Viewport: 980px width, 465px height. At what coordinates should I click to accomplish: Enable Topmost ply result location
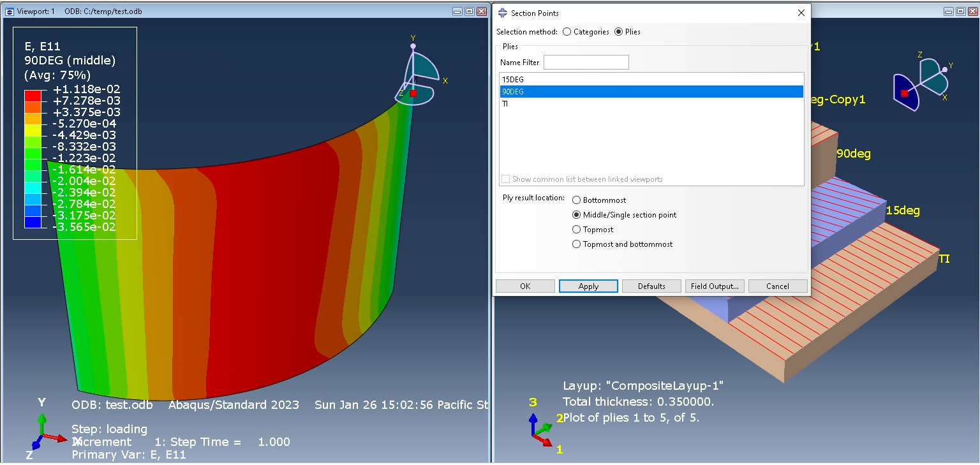point(576,229)
